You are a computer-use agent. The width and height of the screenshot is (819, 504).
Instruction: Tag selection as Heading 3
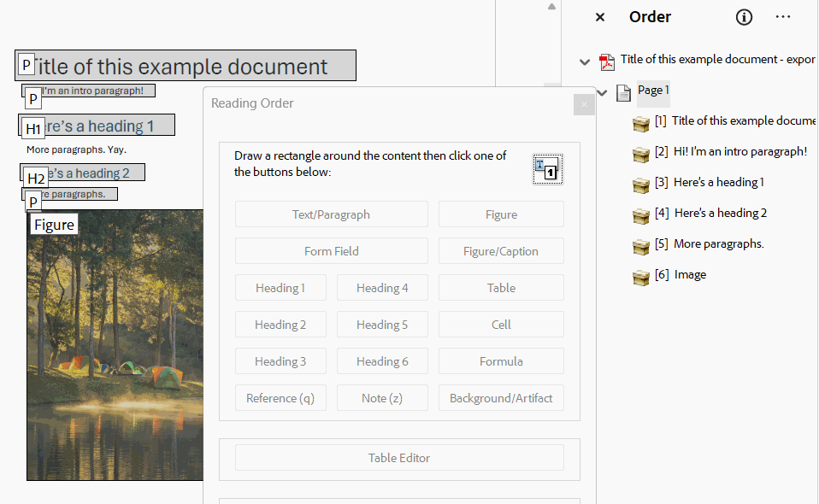coord(280,361)
